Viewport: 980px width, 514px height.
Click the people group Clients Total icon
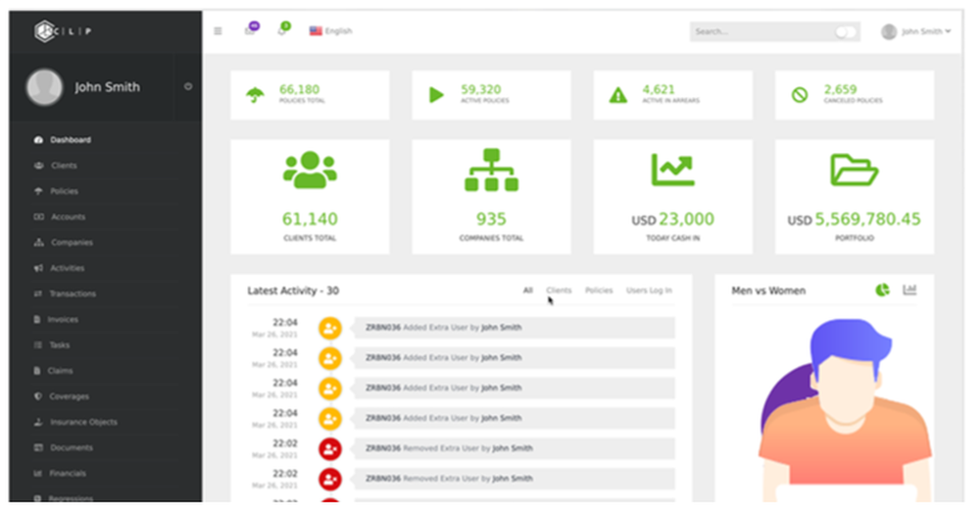coord(310,170)
